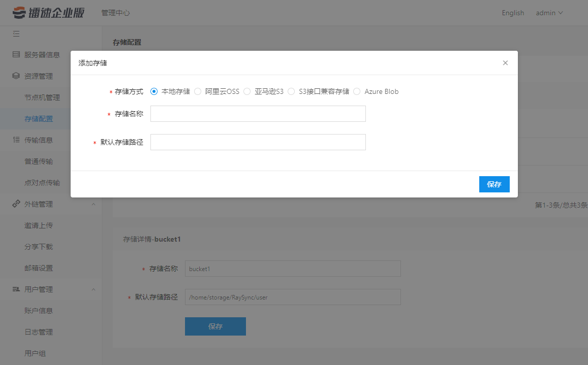
Task: Collapse the 外链管理 section
Action: point(93,204)
